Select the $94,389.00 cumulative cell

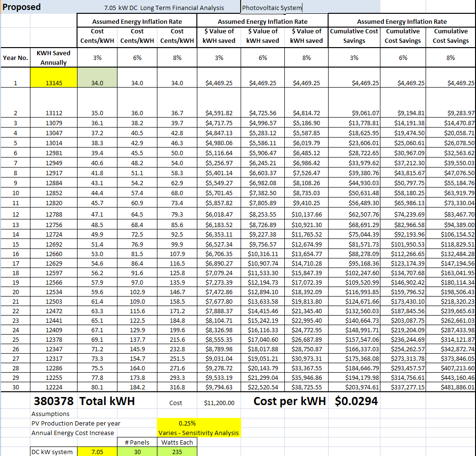(x=450, y=225)
